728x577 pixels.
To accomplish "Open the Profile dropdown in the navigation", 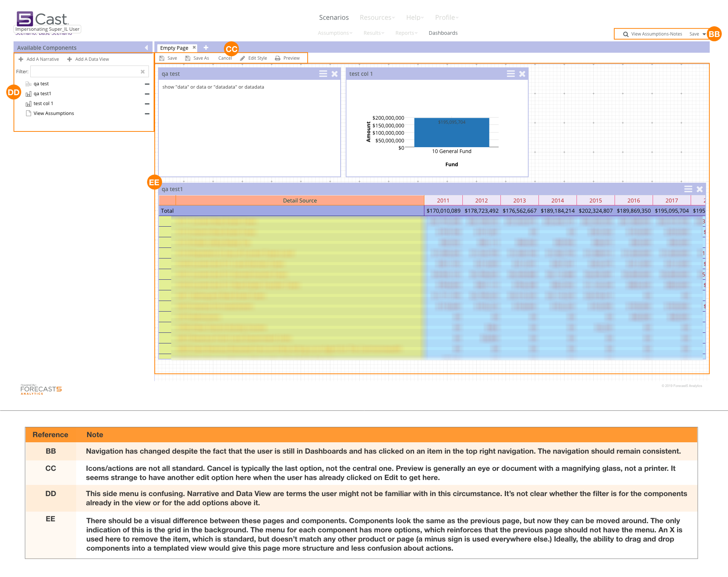I will 447,17.
